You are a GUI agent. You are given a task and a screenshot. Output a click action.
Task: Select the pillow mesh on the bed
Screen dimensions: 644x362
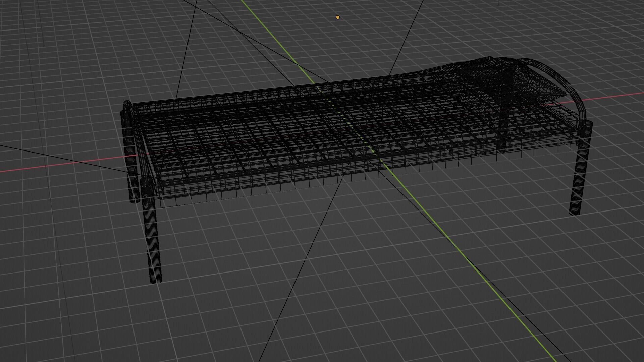click(x=510, y=80)
